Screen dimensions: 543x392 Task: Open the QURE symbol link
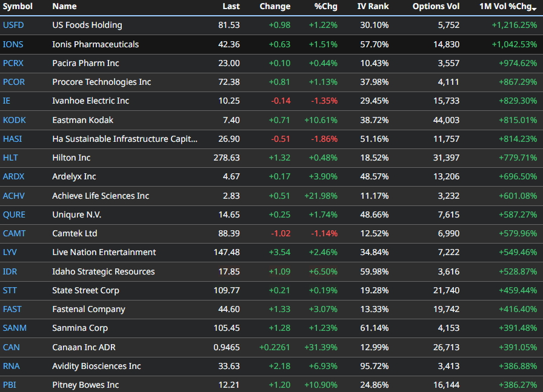pyautogui.click(x=14, y=214)
